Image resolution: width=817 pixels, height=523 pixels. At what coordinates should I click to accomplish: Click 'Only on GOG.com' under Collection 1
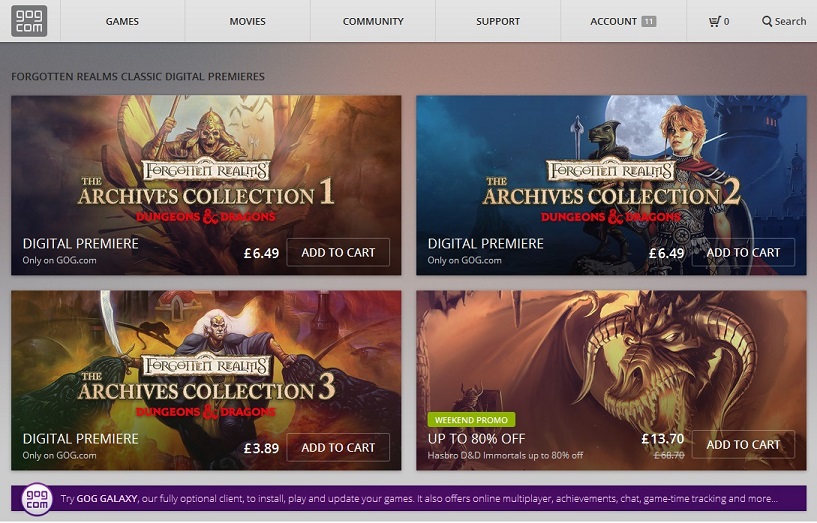(59, 260)
